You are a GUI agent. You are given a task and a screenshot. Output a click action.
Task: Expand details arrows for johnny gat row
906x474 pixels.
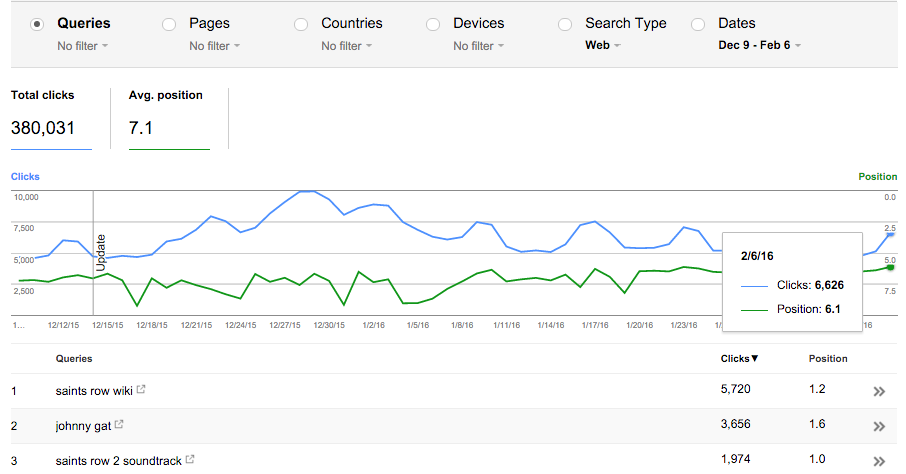879,427
